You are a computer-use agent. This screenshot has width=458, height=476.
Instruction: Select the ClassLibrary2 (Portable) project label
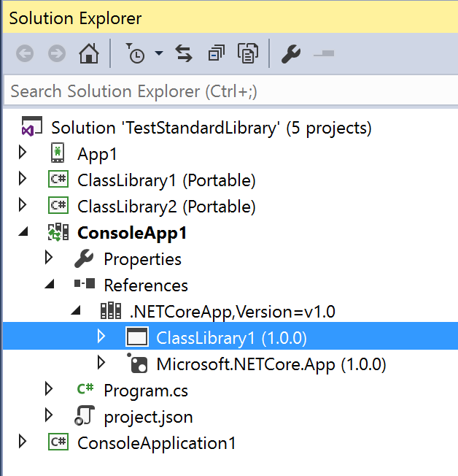point(166,207)
